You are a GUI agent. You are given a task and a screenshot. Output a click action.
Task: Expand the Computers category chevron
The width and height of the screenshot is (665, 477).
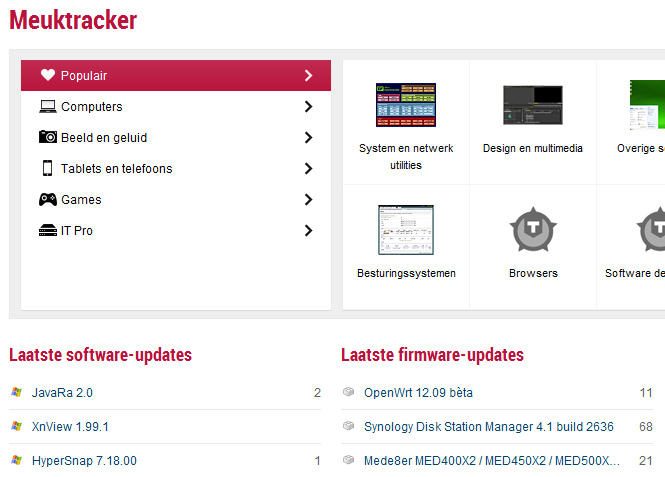(x=309, y=106)
